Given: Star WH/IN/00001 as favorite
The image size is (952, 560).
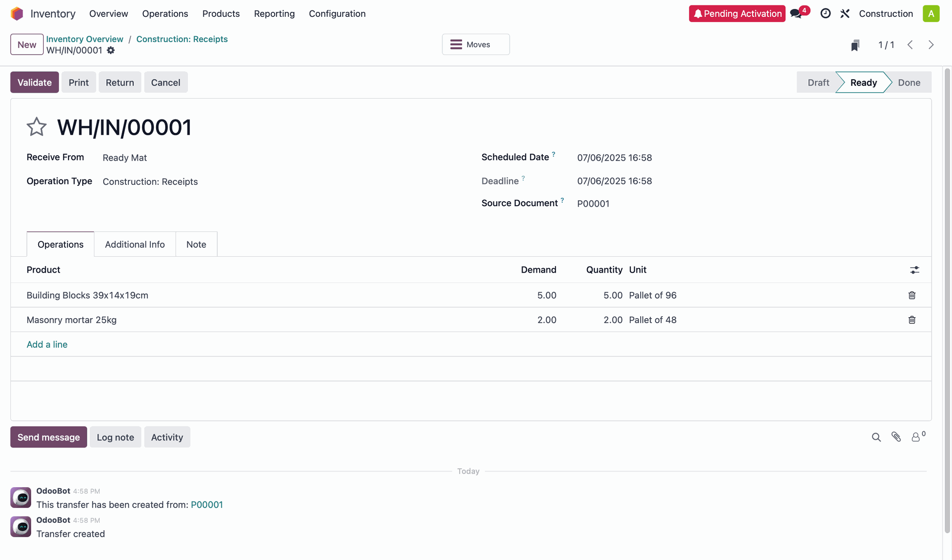Looking at the screenshot, I should pos(36,127).
